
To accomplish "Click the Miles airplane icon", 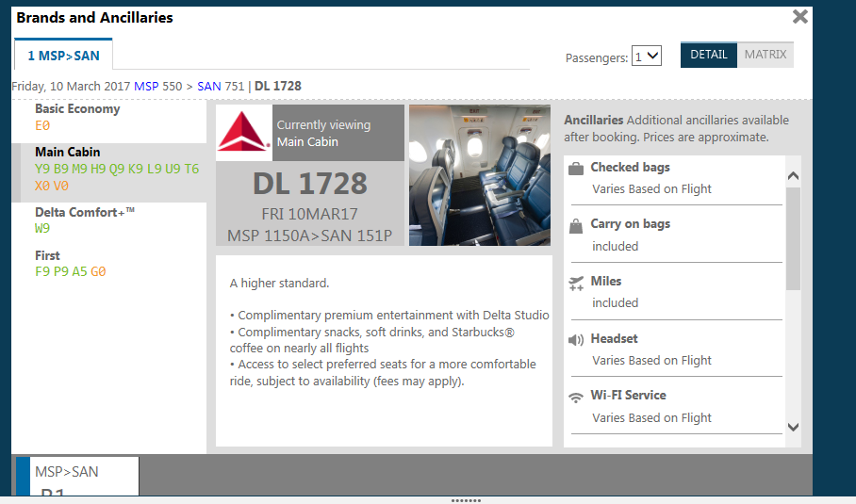I will [x=576, y=284].
